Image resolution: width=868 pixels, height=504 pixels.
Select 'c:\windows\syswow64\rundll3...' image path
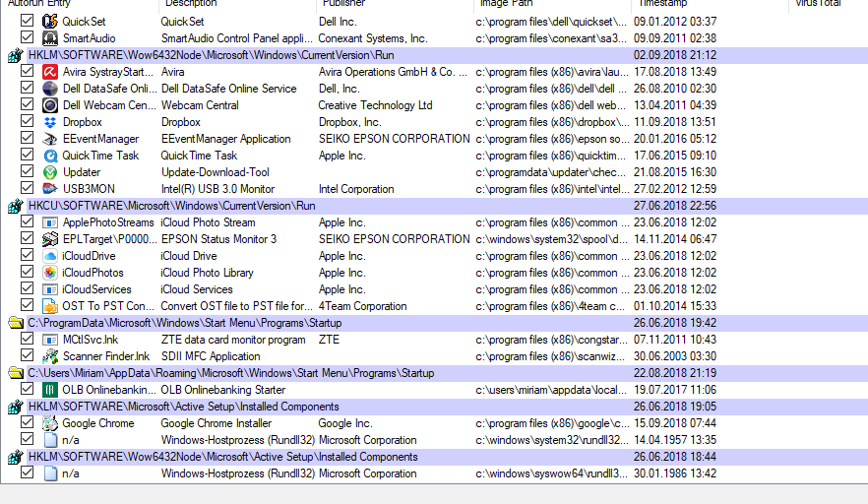pyautogui.click(x=551, y=473)
